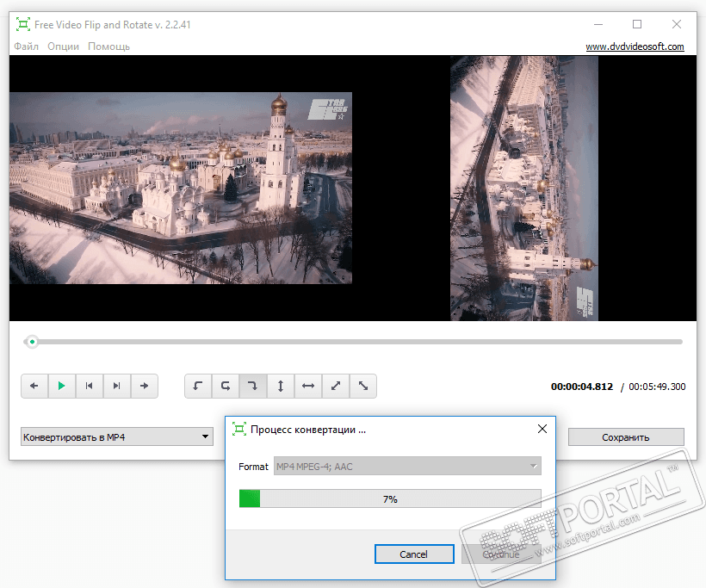The height and width of the screenshot is (588, 706).
Task: Cancel the conversion process
Action: point(414,554)
